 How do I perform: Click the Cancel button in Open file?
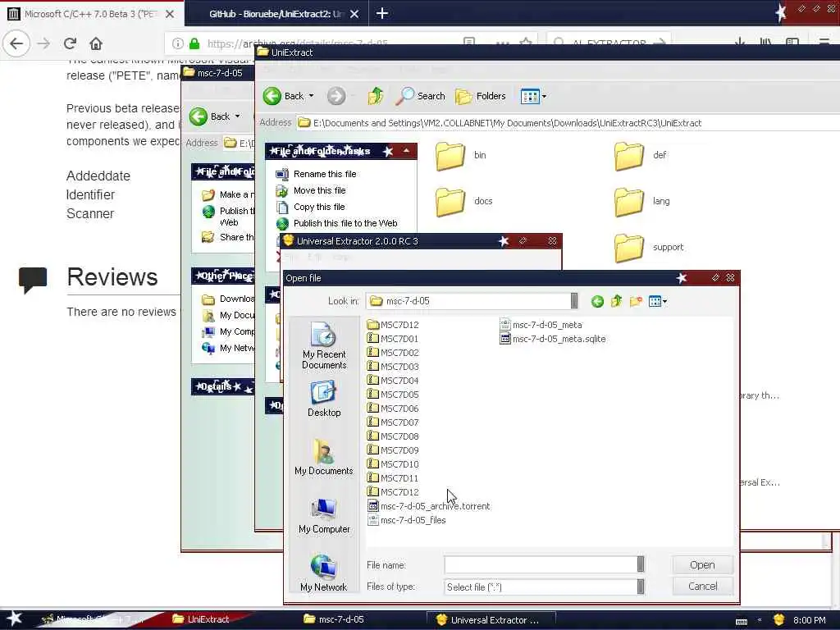pyautogui.click(x=702, y=586)
